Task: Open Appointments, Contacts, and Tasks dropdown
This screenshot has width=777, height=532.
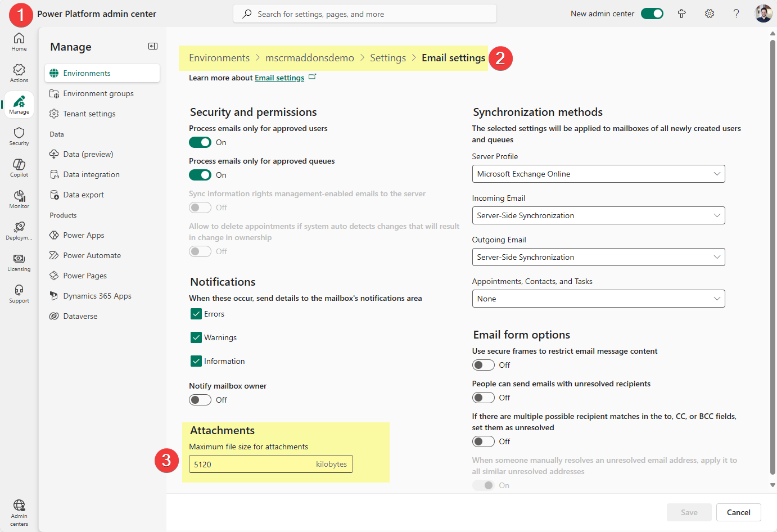Action: [x=598, y=299]
